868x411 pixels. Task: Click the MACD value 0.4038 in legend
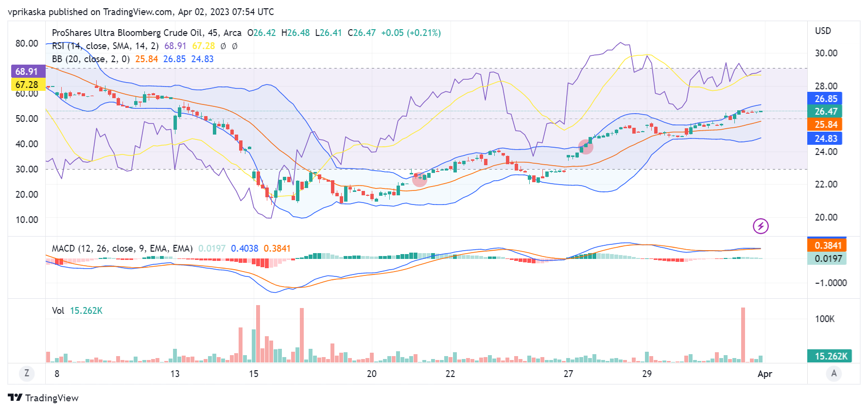pos(244,248)
